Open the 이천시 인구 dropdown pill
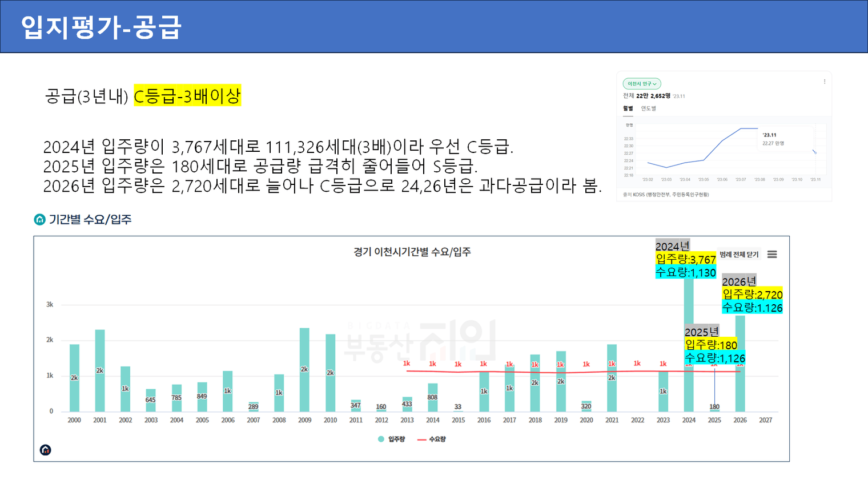 (642, 84)
